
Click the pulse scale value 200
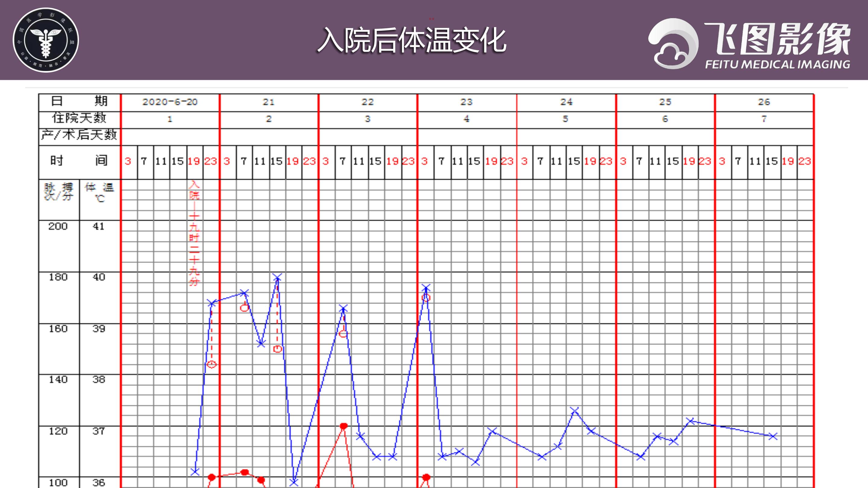pos(58,226)
